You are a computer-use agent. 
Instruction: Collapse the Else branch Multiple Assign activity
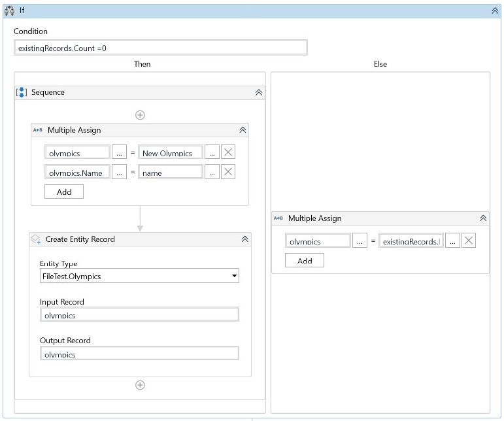pos(483,218)
